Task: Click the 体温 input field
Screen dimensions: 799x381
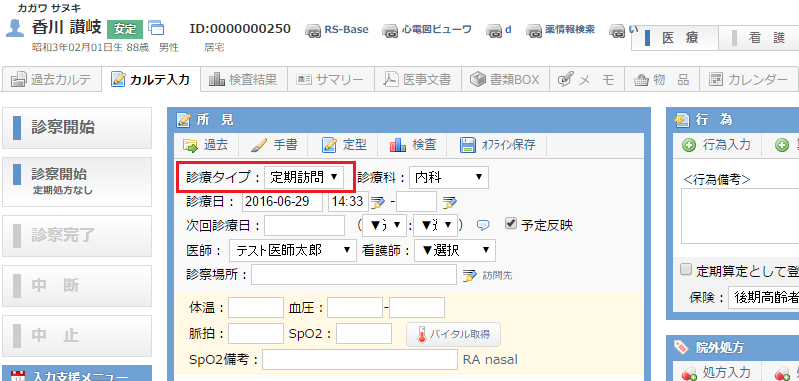Action: click(x=256, y=308)
